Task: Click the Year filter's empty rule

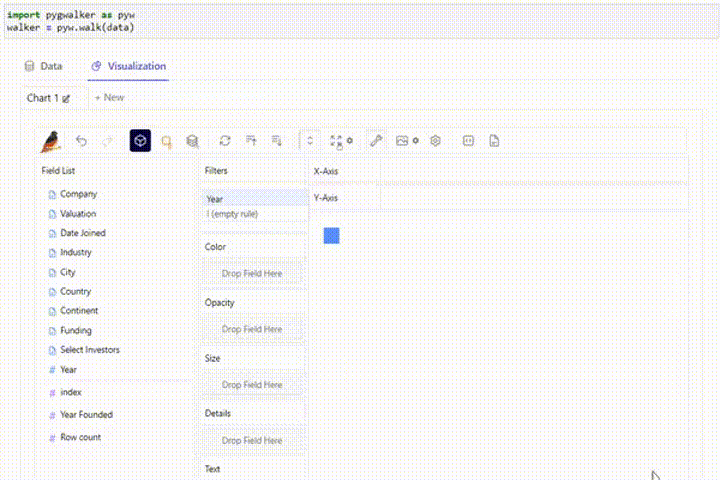Action: coord(232,214)
